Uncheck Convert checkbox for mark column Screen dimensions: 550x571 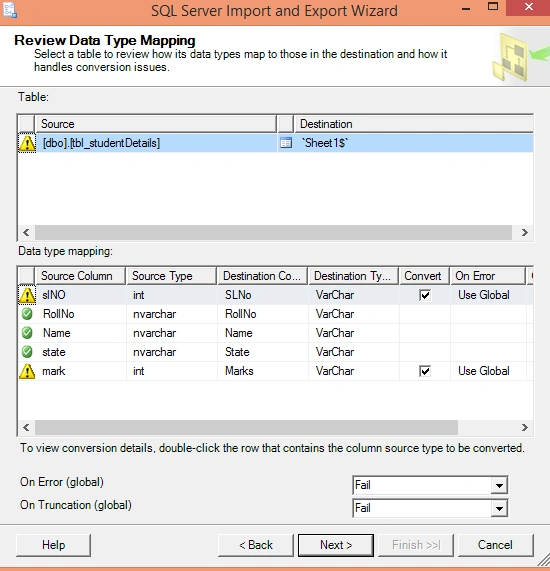tap(425, 371)
